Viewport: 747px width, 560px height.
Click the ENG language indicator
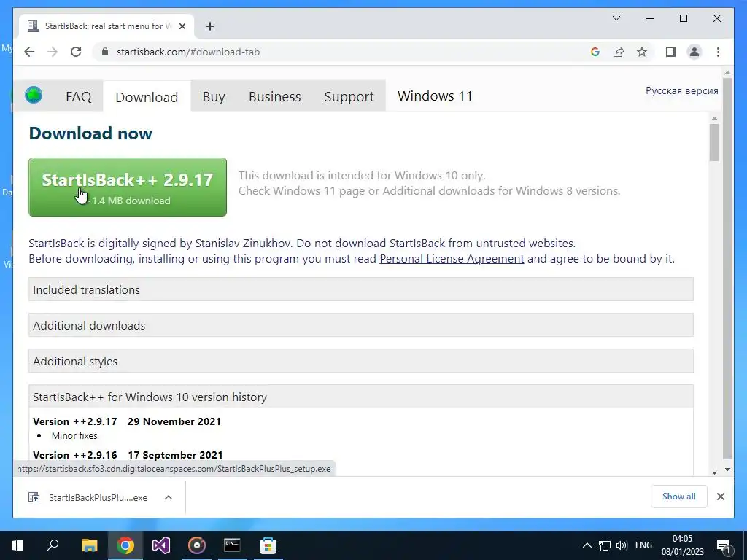click(x=643, y=545)
